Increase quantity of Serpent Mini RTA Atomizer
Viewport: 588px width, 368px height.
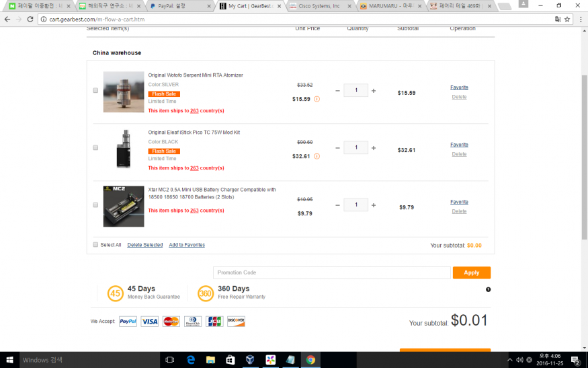(x=374, y=91)
